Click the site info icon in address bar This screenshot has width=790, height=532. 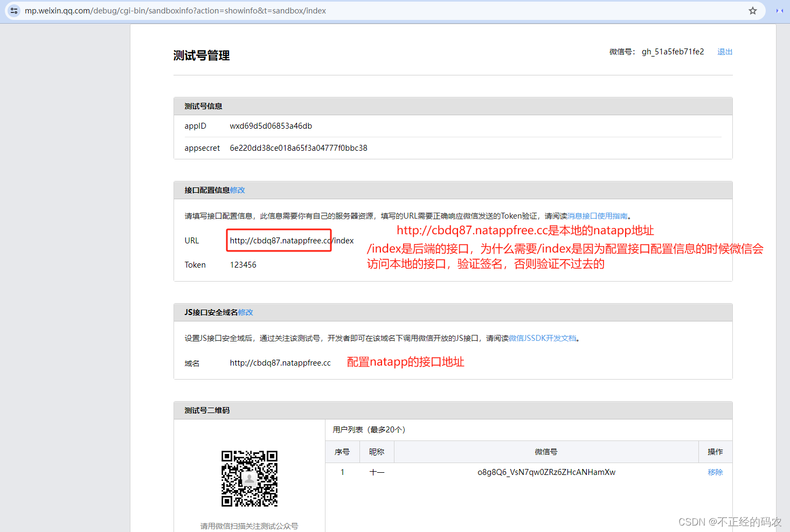pyautogui.click(x=14, y=11)
